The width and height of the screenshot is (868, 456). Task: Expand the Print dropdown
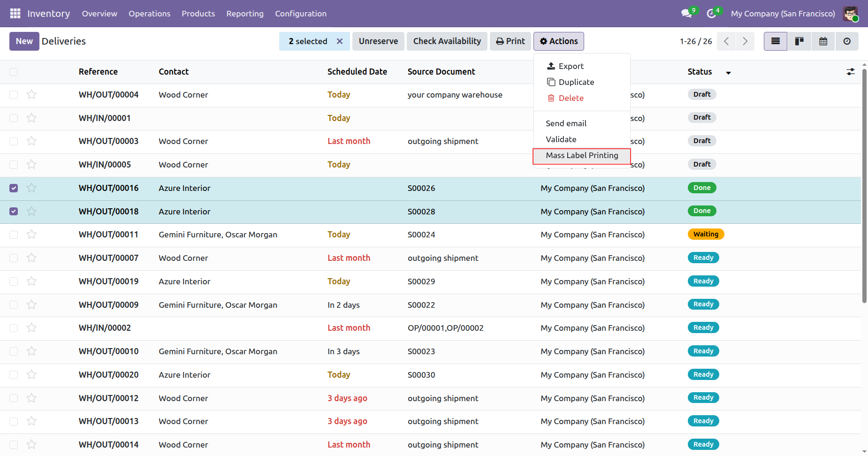(x=510, y=41)
